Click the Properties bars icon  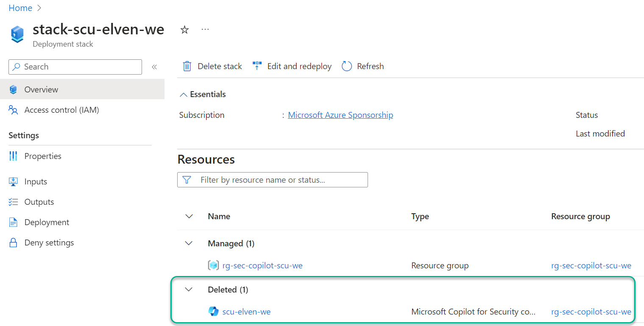pos(13,156)
